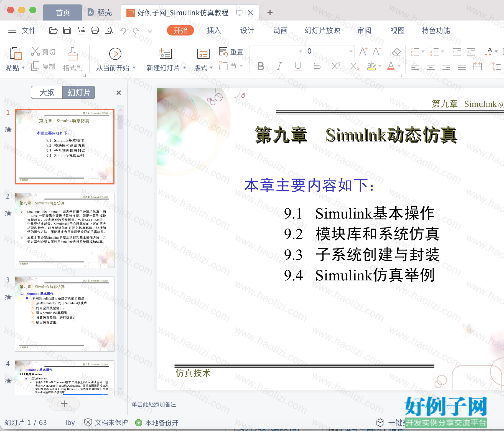Redo the last action
Screen dimensions: 504x431
(136, 30)
